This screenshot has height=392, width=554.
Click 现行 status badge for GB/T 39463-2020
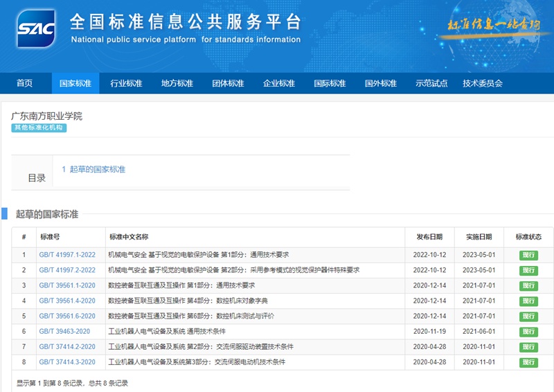[528, 332]
